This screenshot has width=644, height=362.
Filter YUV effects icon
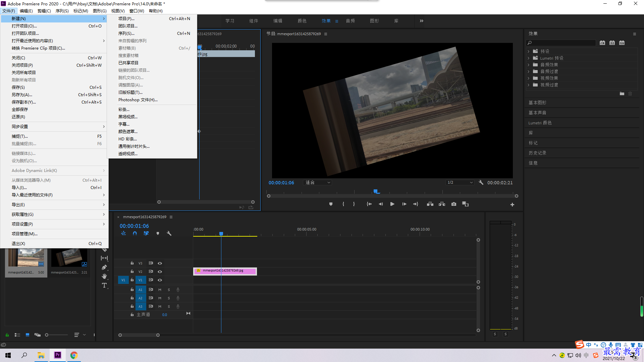tap(622, 43)
